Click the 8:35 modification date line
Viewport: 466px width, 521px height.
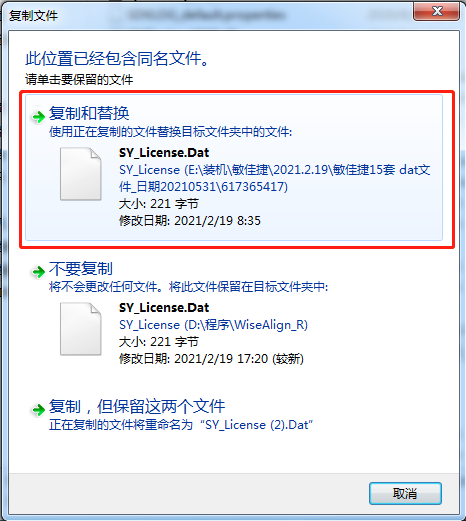click(x=190, y=221)
